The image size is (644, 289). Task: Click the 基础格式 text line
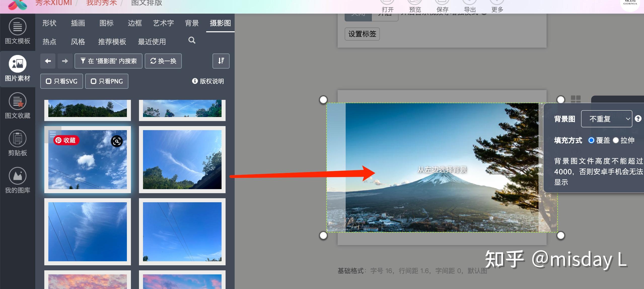[x=412, y=271]
